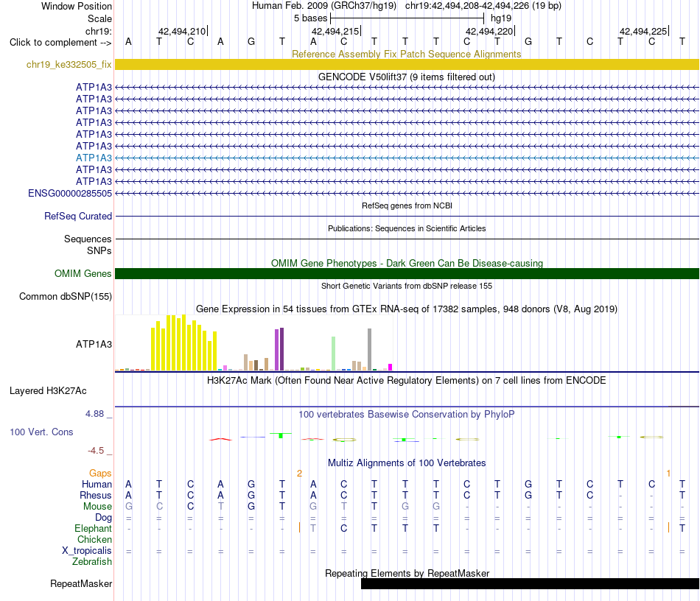The width and height of the screenshot is (700, 601).
Task: Click the light green bar in GTEx chart
Action: (334, 354)
